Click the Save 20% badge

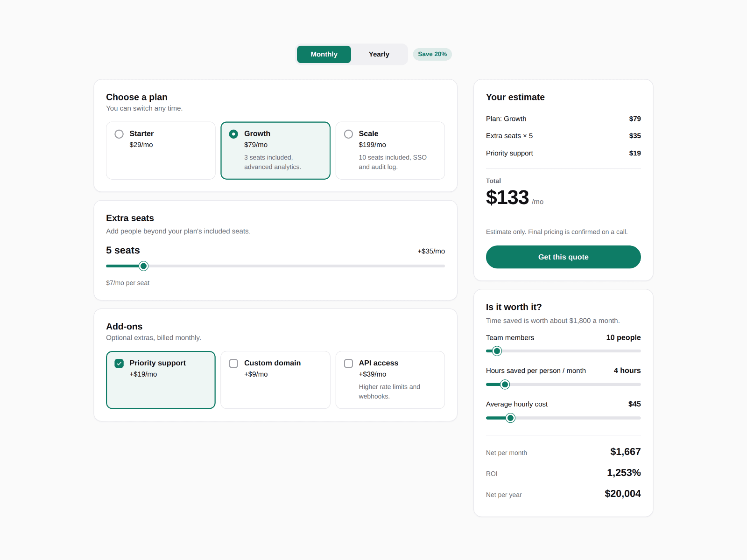tap(432, 54)
